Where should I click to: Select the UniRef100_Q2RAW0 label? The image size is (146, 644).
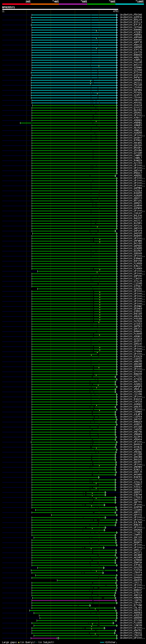(131, 67)
